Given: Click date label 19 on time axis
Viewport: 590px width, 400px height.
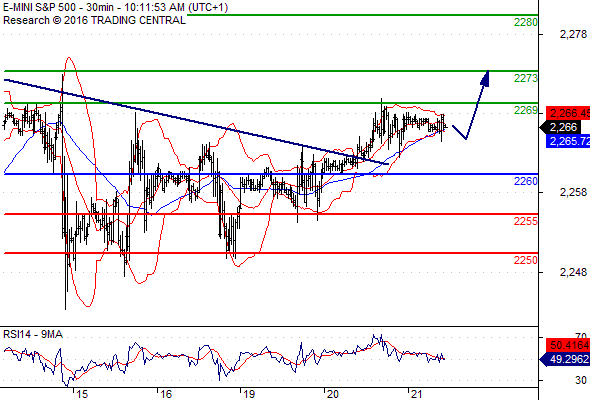Looking at the screenshot, I should 249,394.
